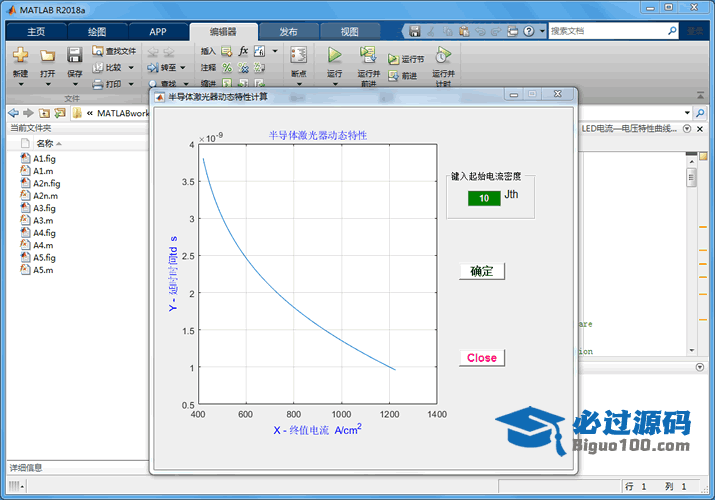Viewport: 715px width, 500px height.
Task: Run the script with the green 运行 arrow
Action: click(x=334, y=55)
